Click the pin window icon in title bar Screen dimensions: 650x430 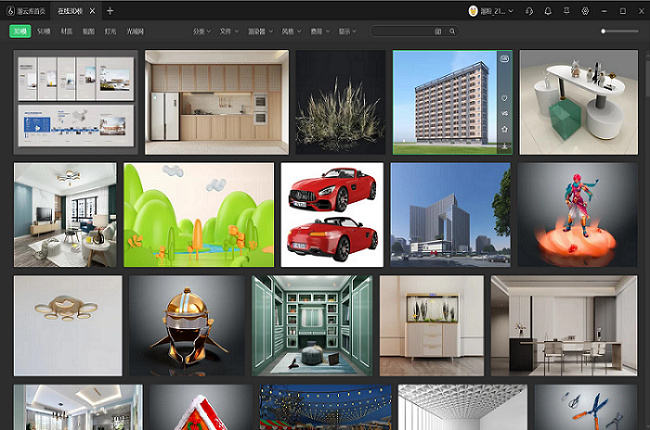[567, 11]
